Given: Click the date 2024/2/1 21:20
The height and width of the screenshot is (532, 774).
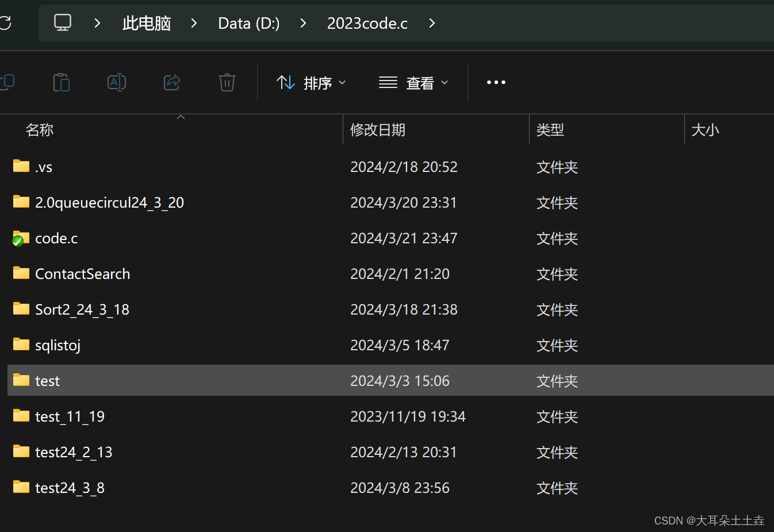Looking at the screenshot, I should click(400, 274).
